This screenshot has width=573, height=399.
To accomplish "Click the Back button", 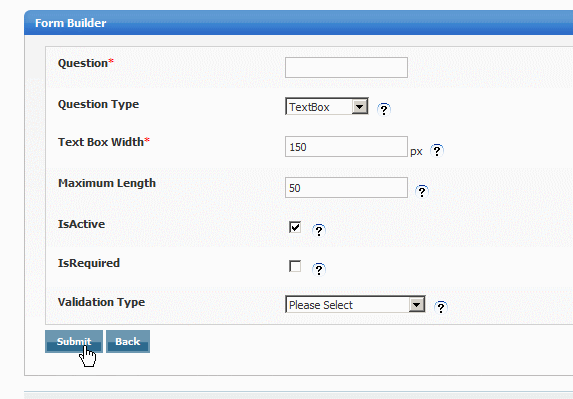I will point(128,342).
